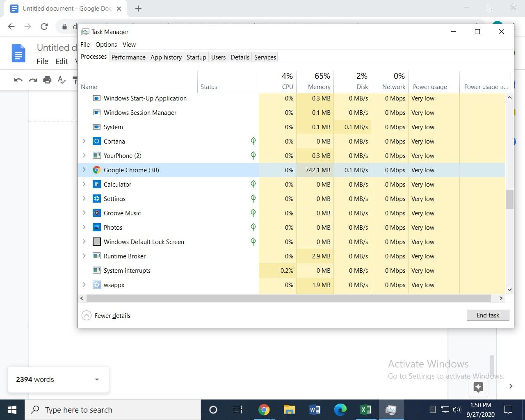525x420 pixels.
Task: Open Excel from the taskbar
Action: 365,409
